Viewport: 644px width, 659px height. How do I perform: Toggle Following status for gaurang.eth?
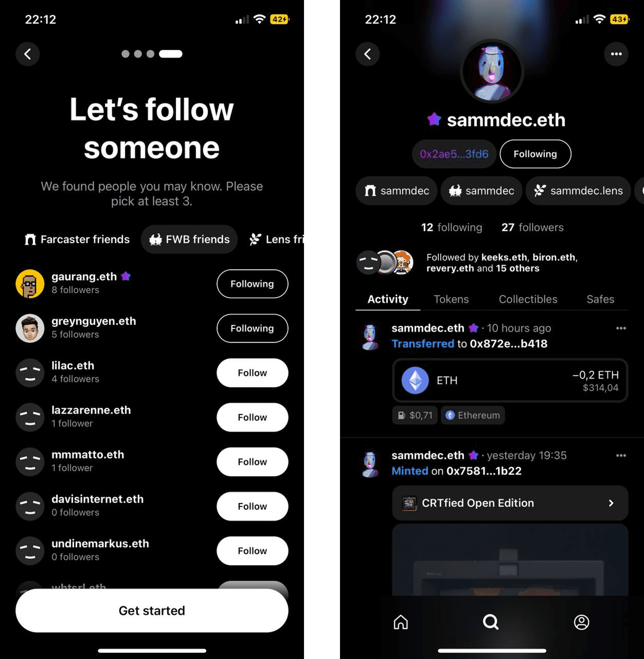[x=252, y=284]
